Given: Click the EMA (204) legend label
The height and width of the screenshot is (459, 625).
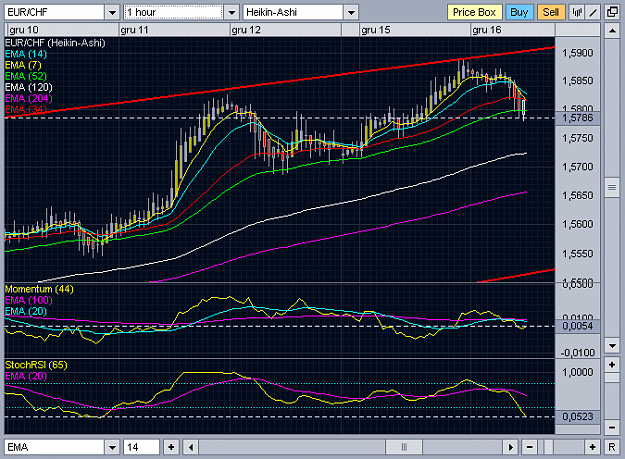Looking at the screenshot, I should coord(29,98).
